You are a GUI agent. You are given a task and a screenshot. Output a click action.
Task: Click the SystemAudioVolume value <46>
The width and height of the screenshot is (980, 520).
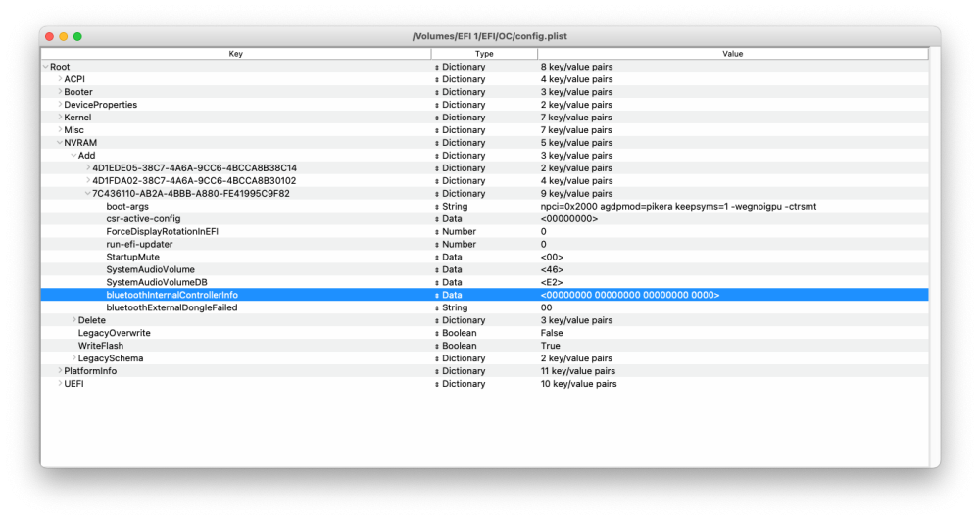pyautogui.click(x=552, y=269)
